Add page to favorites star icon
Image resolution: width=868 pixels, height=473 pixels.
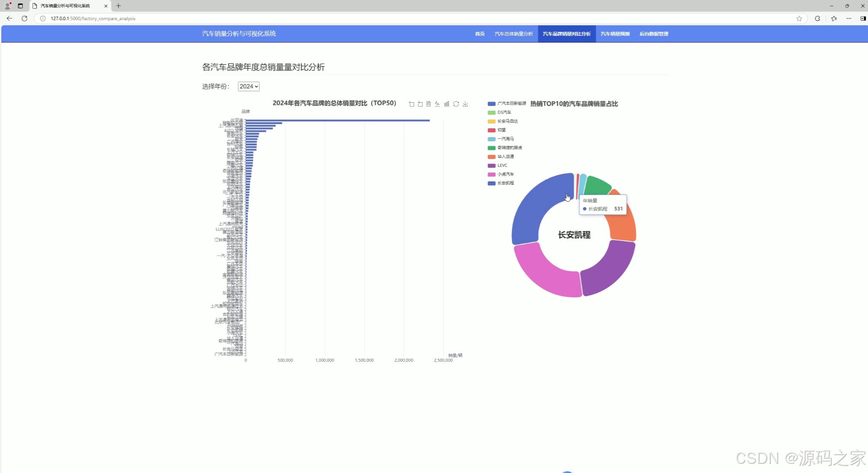[x=799, y=18]
